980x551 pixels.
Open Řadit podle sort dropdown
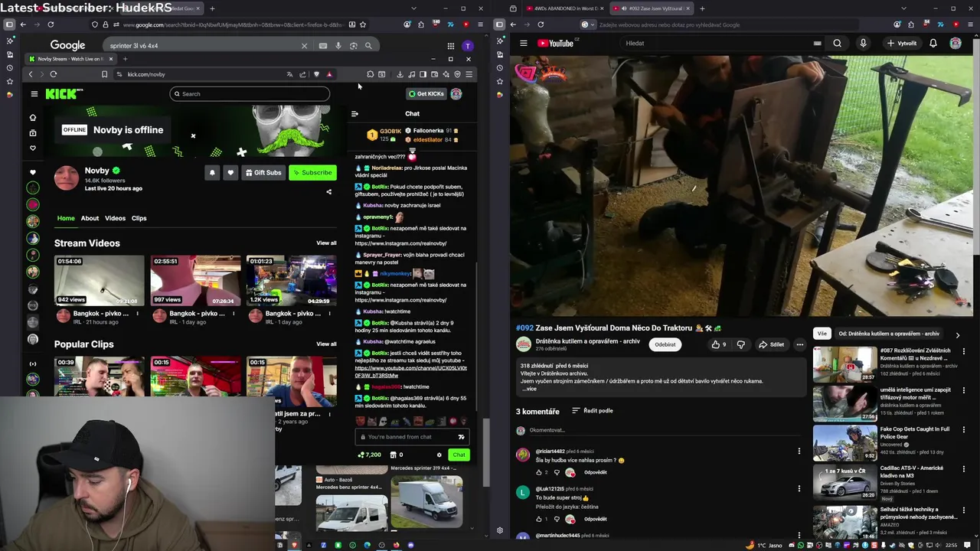pos(593,411)
